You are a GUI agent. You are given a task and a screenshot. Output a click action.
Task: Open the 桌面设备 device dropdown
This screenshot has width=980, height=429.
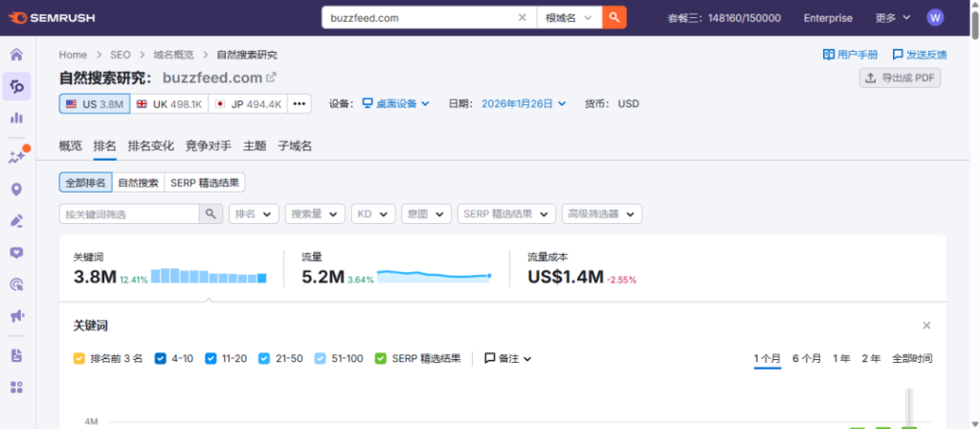[x=396, y=103]
